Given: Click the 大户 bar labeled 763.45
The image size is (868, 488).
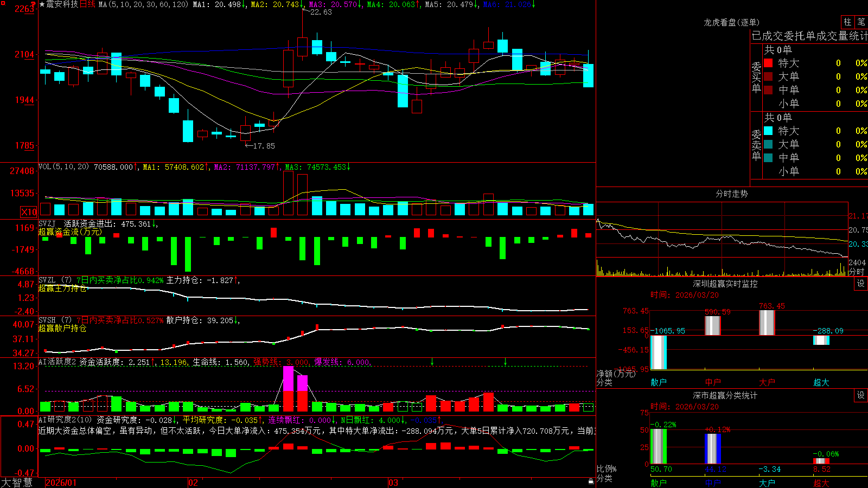Looking at the screenshot, I should point(767,323).
